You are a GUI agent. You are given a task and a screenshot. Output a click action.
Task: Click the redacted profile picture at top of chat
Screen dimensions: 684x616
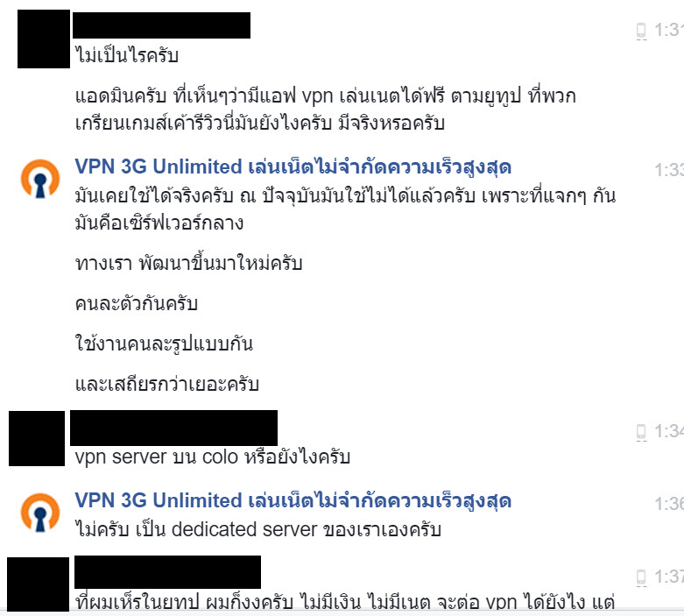[x=44, y=39]
